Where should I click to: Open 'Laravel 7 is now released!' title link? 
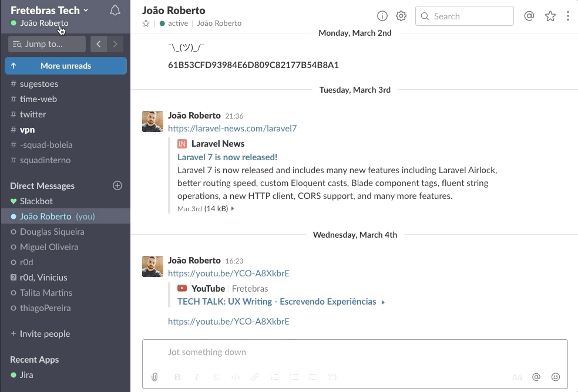pos(227,157)
